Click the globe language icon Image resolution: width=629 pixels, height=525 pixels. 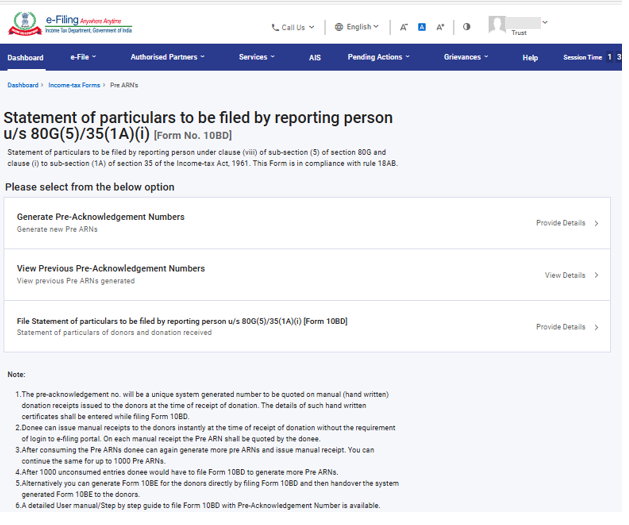point(339,27)
